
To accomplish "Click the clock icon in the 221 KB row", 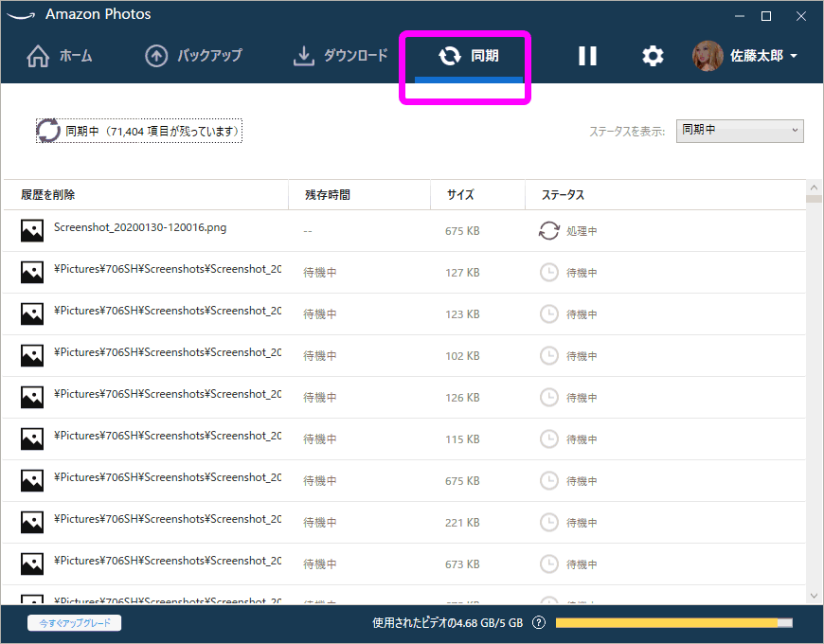I will (x=549, y=522).
